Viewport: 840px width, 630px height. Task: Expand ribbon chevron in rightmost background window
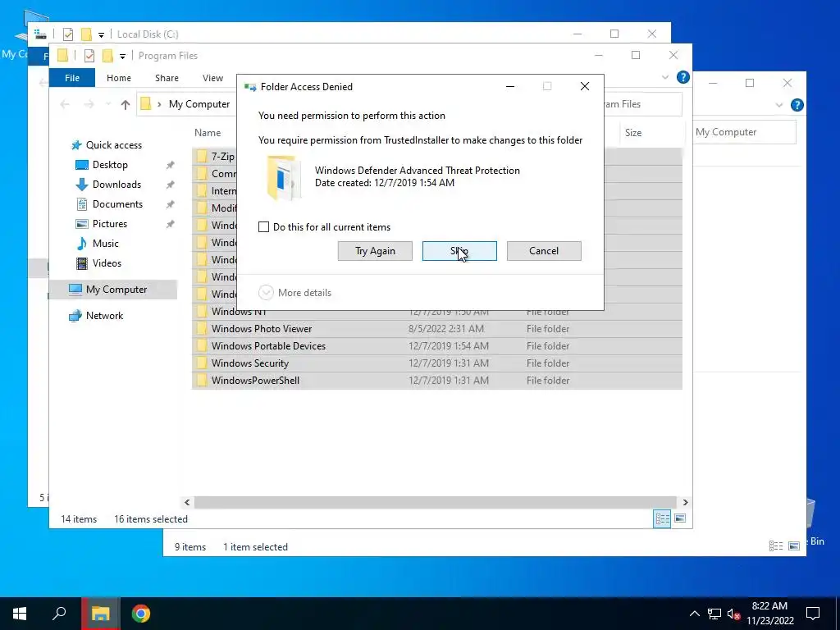click(x=779, y=106)
